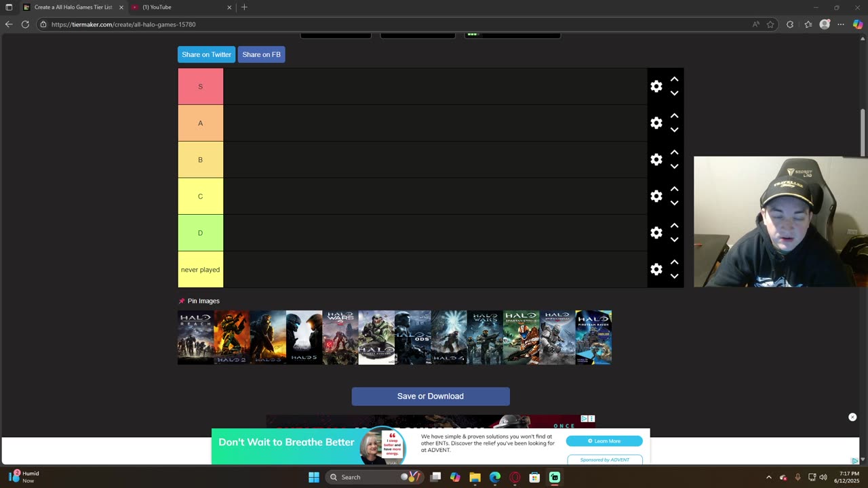This screenshot has height=488, width=868.
Task: Move S tier row down arrow
Action: [674, 94]
